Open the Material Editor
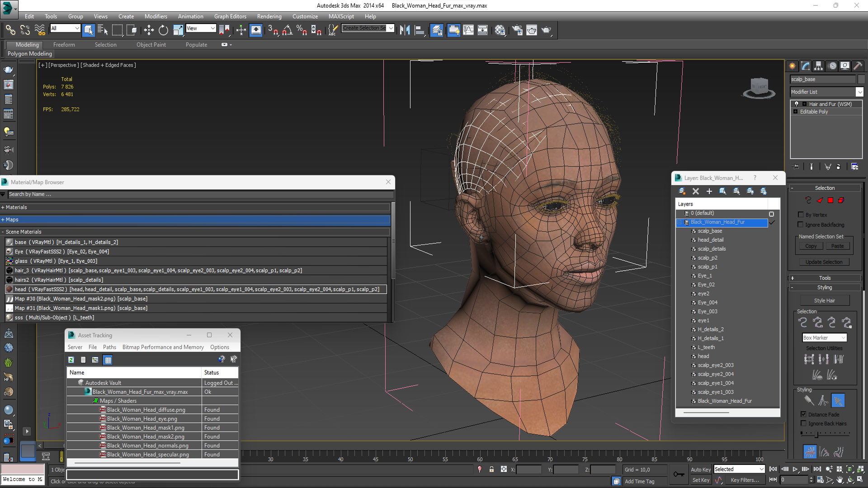Viewport: 868px width, 488px height. [x=500, y=30]
